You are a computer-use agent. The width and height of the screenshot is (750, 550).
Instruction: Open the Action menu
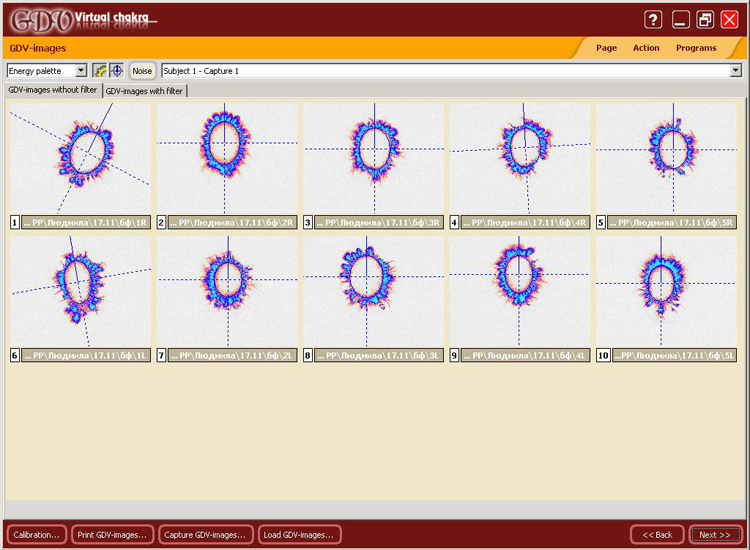pyautogui.click(x=646, y=48)
